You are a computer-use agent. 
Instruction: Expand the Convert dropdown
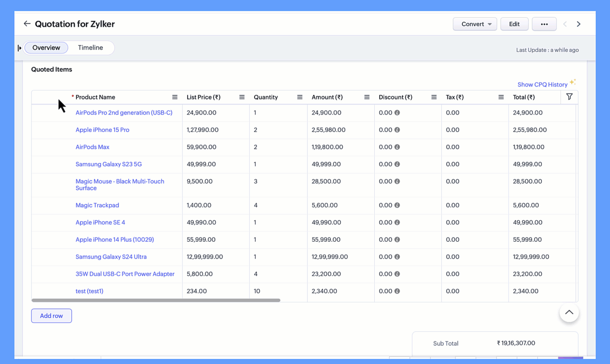(475, 24)
